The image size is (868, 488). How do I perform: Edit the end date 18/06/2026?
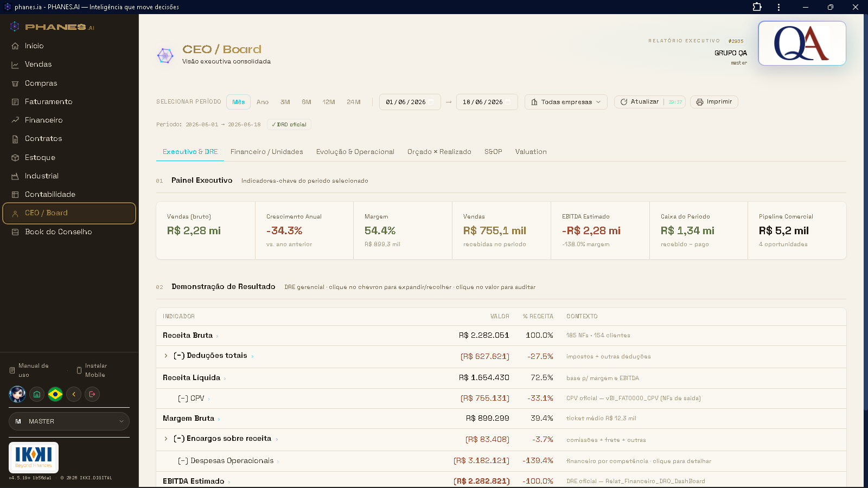(x=487, y=102)
